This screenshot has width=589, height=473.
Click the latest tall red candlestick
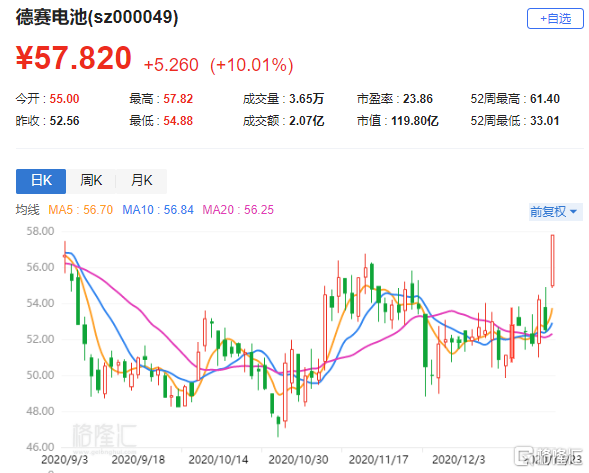click(x=553, y=261)
